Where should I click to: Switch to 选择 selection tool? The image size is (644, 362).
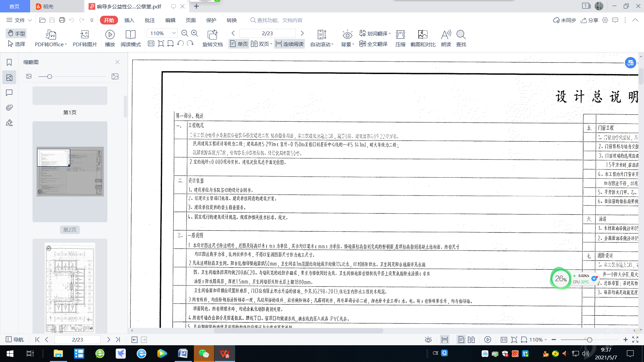[x=16, y=44]
